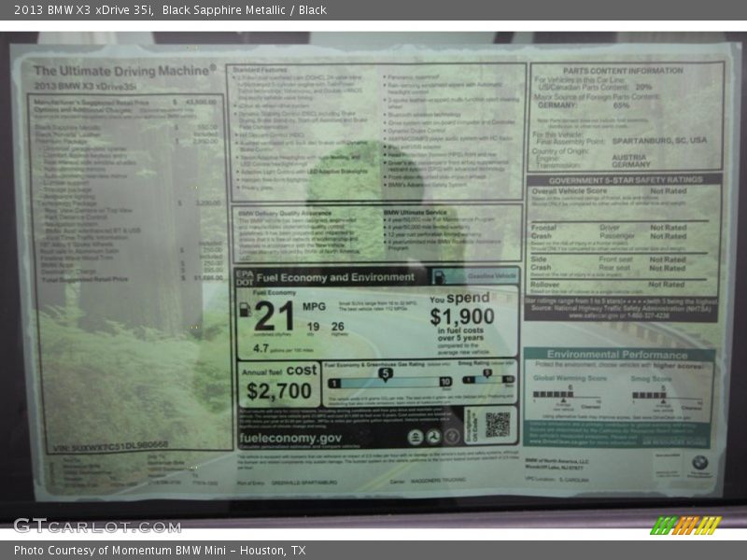
Task: Click the heading 'The Ultimate Driving Machine'
Action: coord(125,71)
